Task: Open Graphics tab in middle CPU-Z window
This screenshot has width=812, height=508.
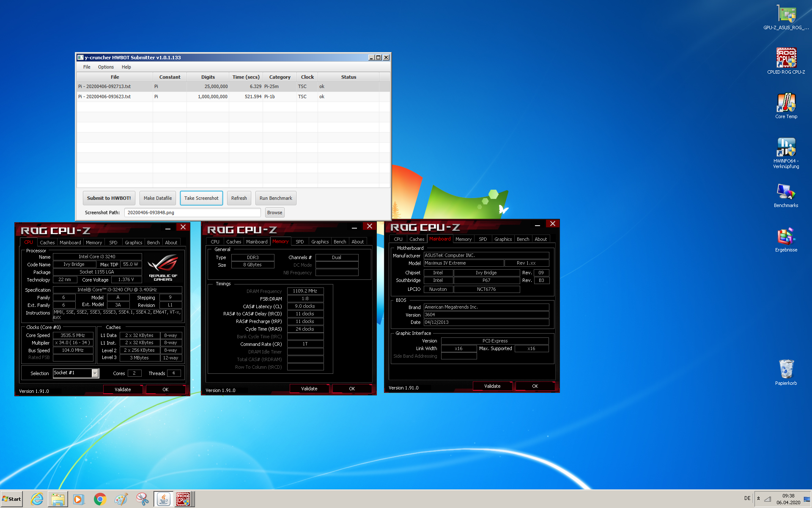Action: point(320,242)
